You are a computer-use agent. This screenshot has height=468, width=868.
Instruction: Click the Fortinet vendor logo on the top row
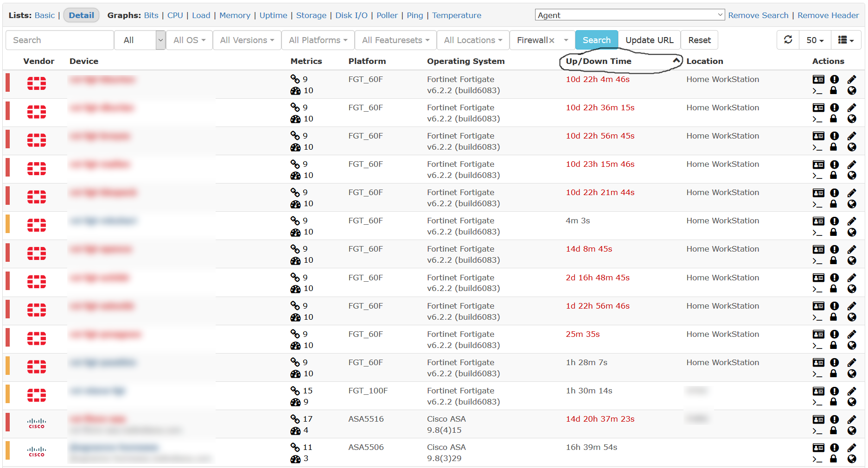pyautogui.click(x=37, y=83)
